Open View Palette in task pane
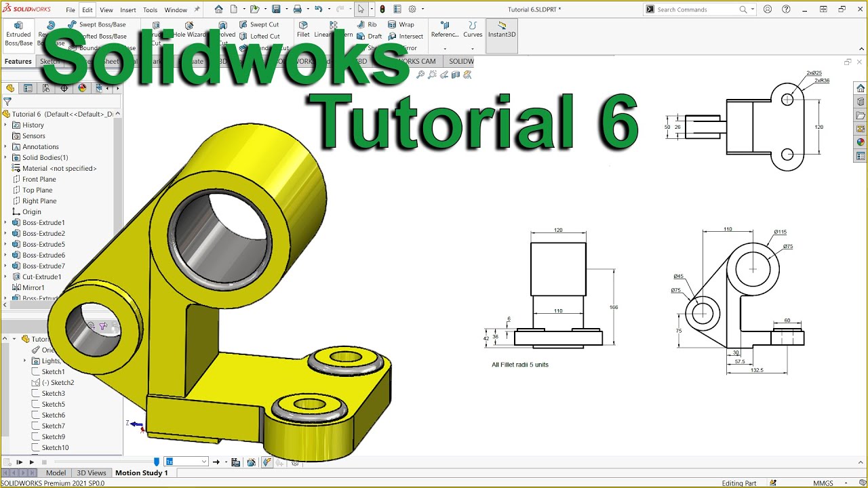Screen dimensions: 868x488 click(861, 129)
